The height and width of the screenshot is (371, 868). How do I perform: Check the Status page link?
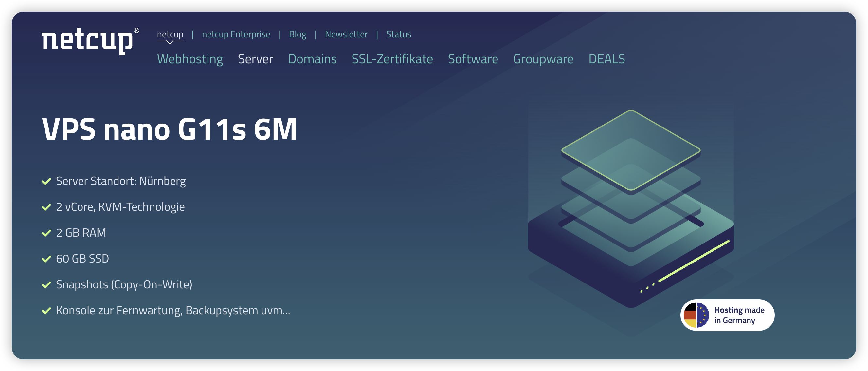pyautogui.click(x=398, y=34)
